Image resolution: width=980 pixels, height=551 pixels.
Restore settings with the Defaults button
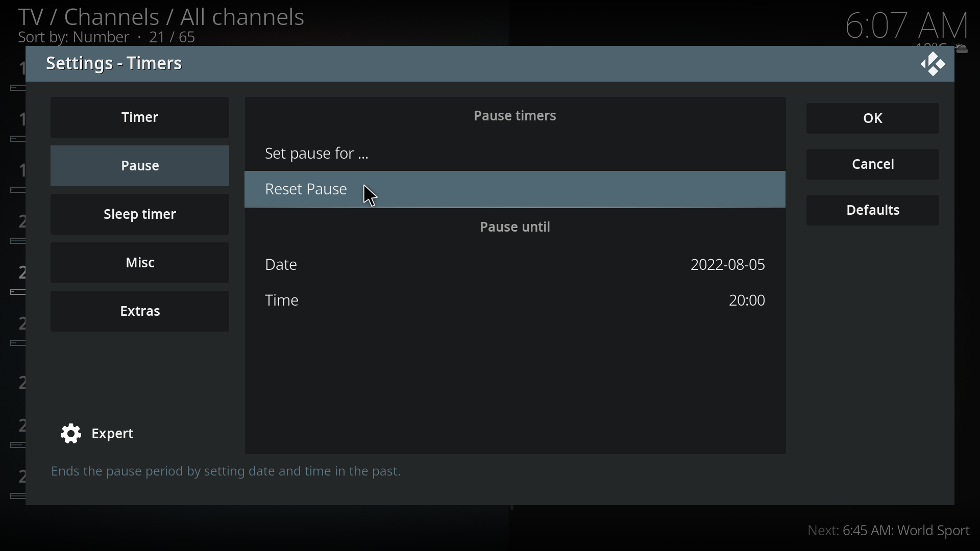point(873,211)
